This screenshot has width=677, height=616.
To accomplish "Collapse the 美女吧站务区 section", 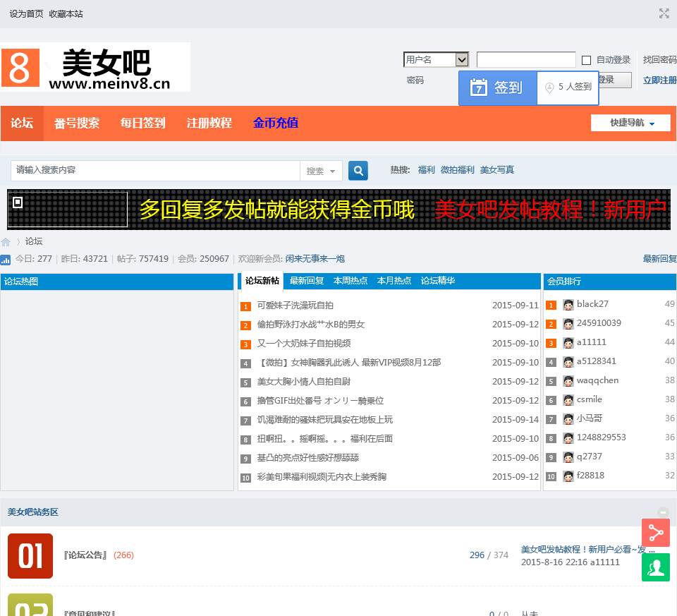I will (663, 512).
